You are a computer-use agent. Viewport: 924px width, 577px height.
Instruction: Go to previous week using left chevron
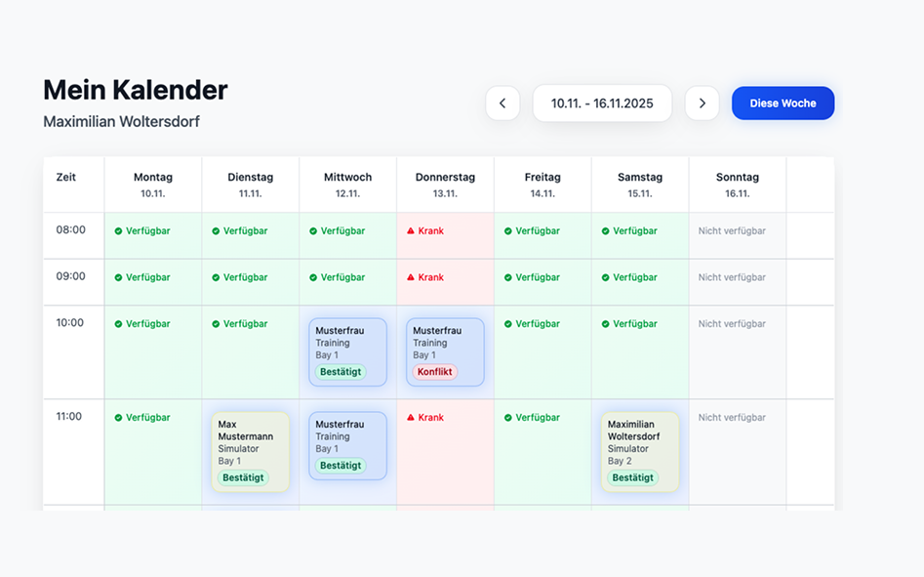click(x=502, y=103)
